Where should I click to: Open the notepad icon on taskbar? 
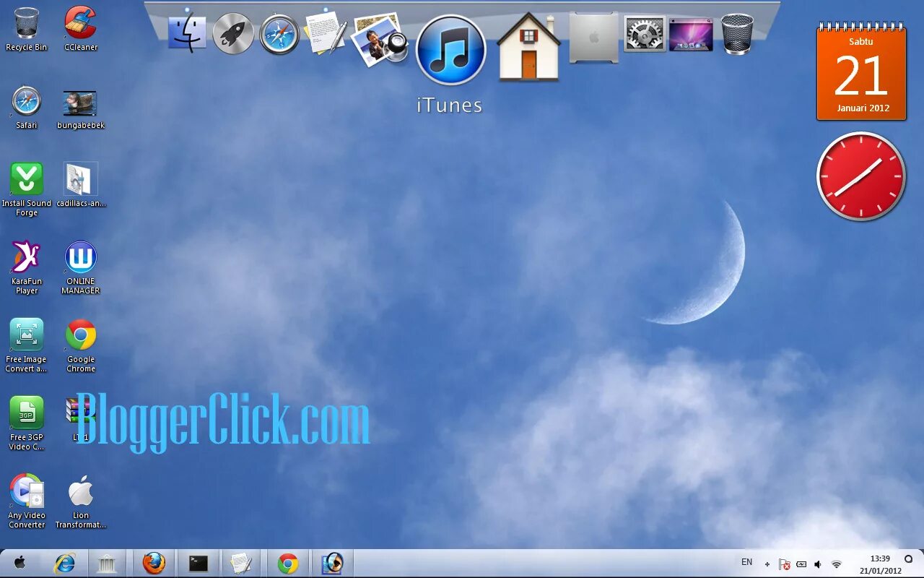point(240,563)
